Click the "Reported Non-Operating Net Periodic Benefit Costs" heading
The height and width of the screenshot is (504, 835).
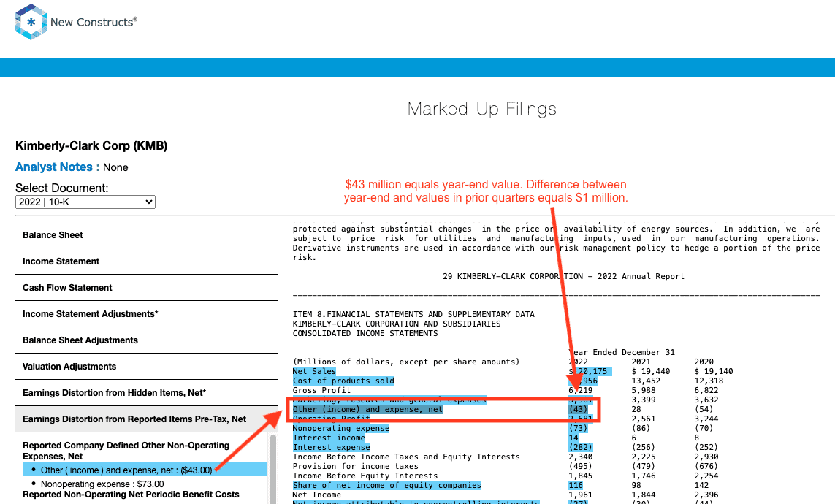click(131, 495)
